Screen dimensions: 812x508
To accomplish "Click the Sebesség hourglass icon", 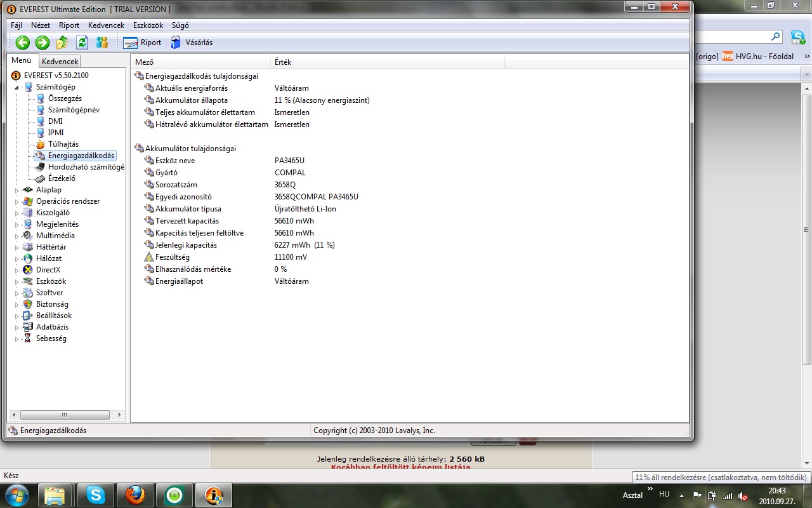I will (x=28, y=338).
